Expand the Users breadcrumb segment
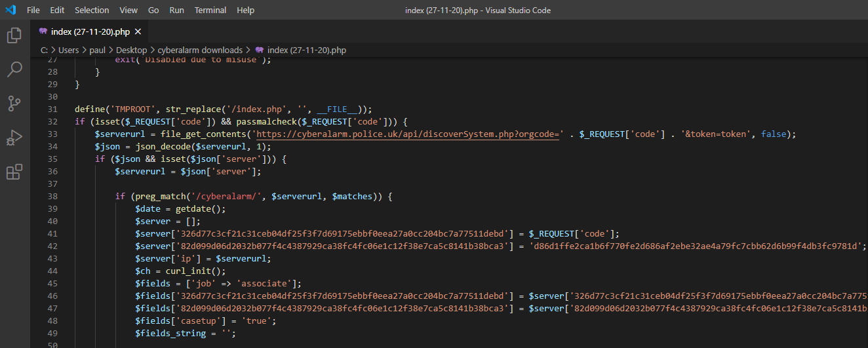The height and width of the screenshot is (348, 868). [x=68, y=50]
